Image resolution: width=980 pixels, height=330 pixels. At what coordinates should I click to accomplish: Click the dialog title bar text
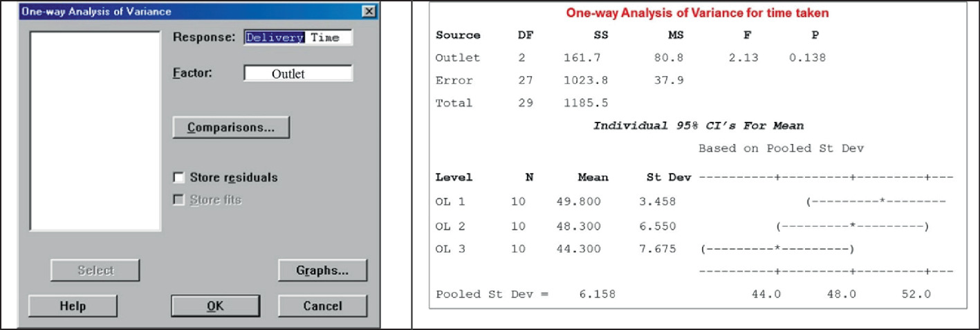tap(96, 12)
